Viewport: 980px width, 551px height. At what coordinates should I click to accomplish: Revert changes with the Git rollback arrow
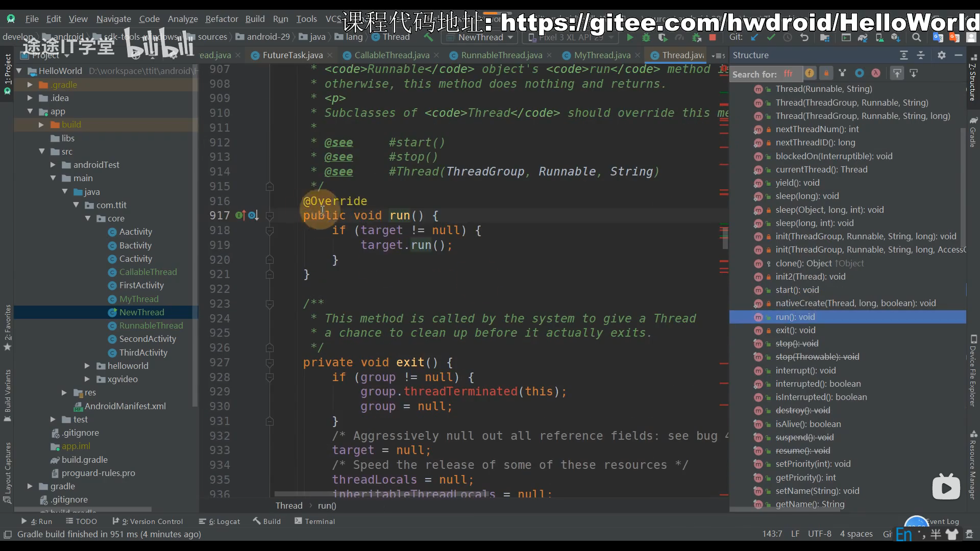[x=804, y=37]
